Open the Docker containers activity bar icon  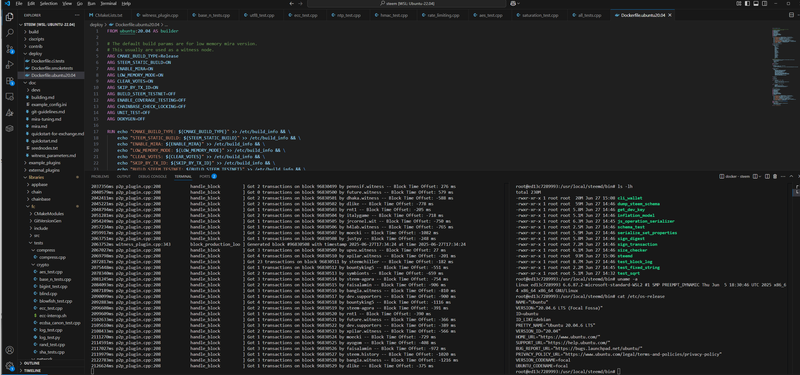9,128
